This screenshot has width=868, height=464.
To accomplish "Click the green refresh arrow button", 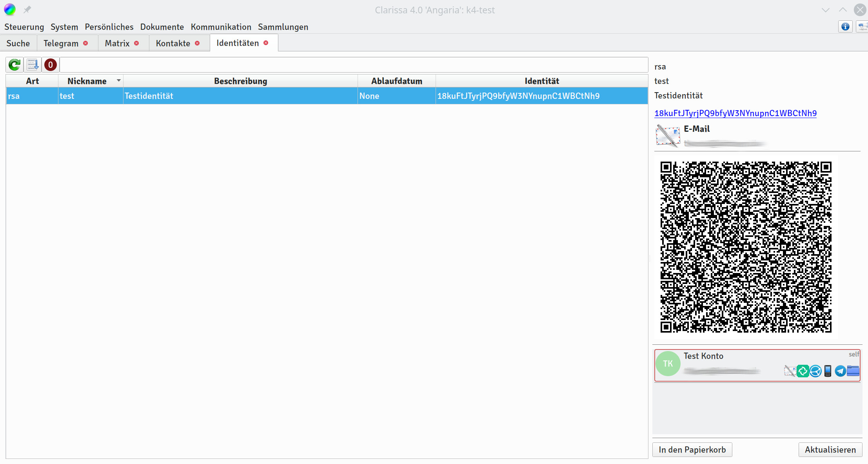I will click(15, 65).
